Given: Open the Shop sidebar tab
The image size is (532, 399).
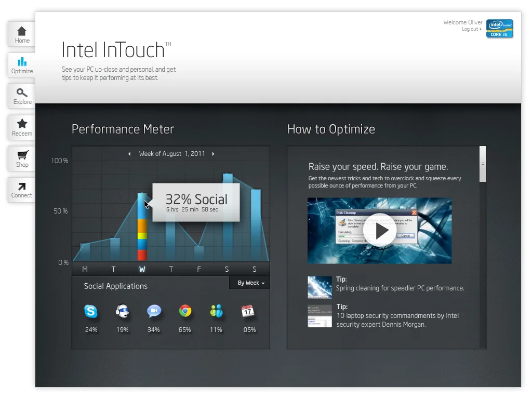Looking at the screenshot, I should point(22,159).
